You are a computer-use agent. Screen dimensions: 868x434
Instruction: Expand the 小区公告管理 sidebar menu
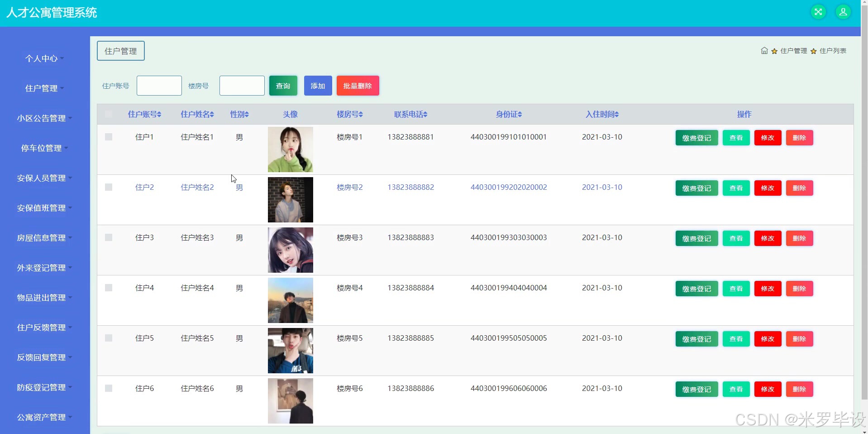click(44, 118)
